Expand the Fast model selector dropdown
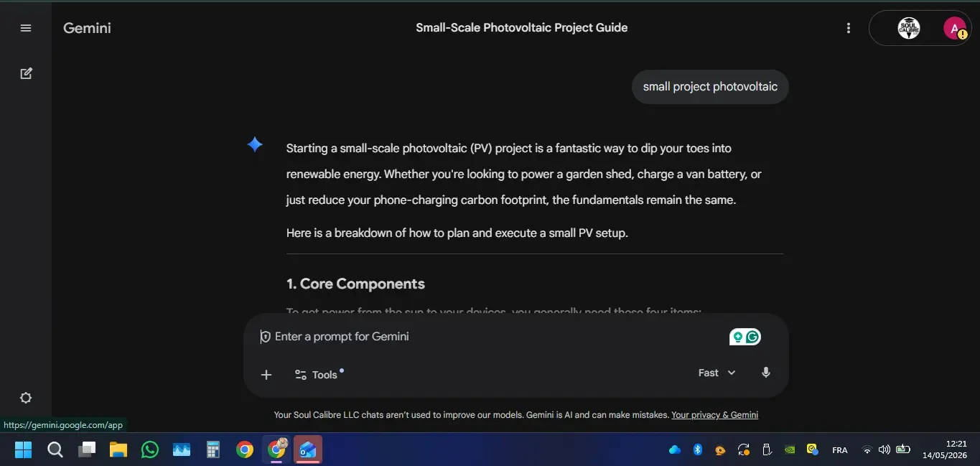The width and height of the screenshot is (980, 466). coord(717,373)
